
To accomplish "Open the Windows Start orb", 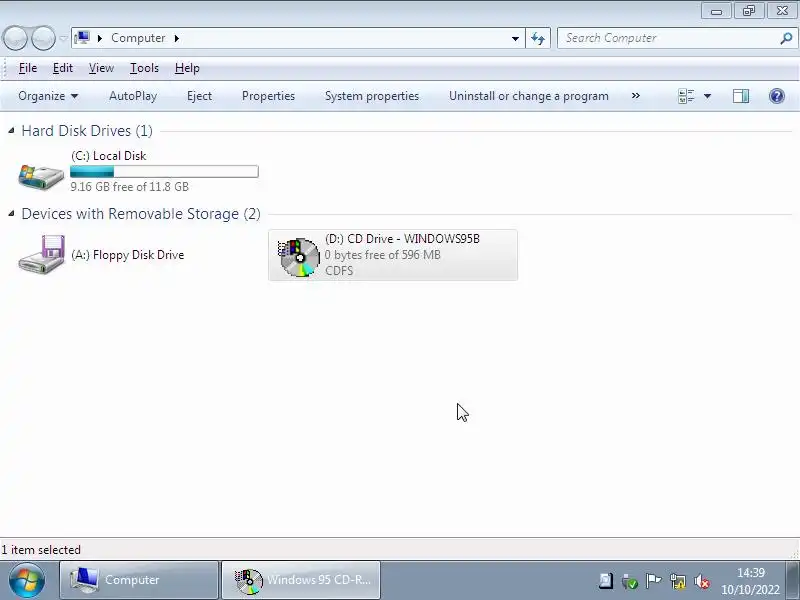I will coord(26,581).
